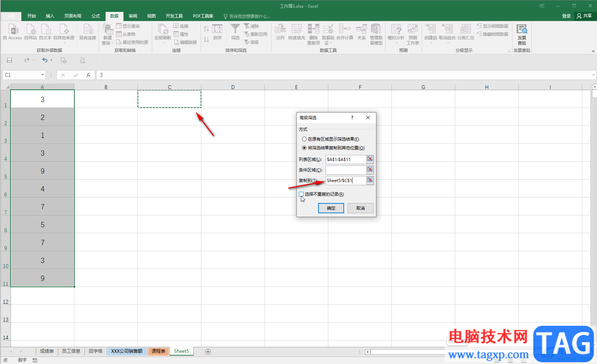This screenshot has width=597, height=364.
Task: Open the Sort (排序) dialog
Action: click(x=217, y=32)
